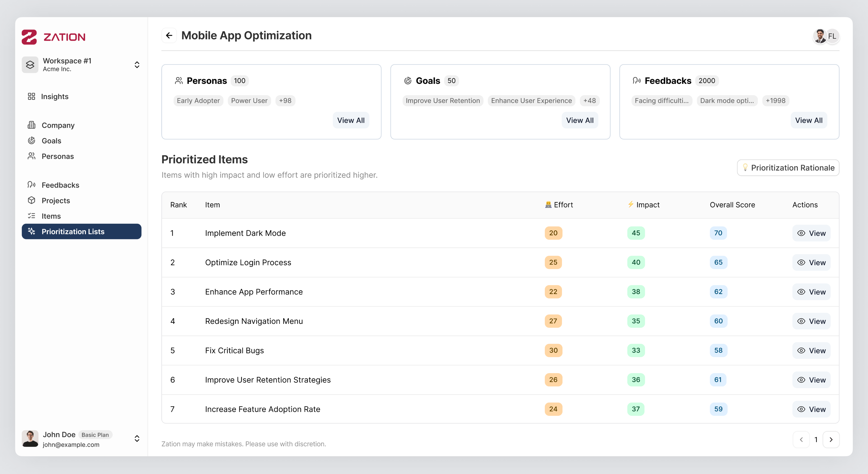Screen dimensions: 868x474
Task: Expand the Workspace #1 switcher chevron
Action: click(x=137, y=65)
